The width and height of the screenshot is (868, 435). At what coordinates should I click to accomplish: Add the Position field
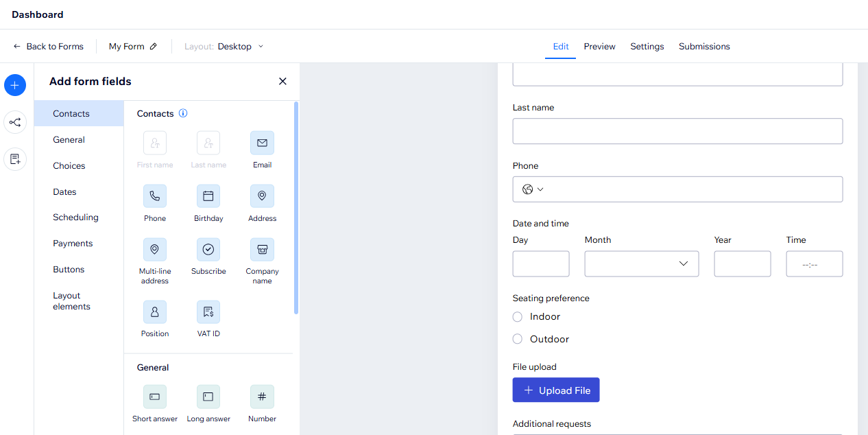[x=155, y=312]
